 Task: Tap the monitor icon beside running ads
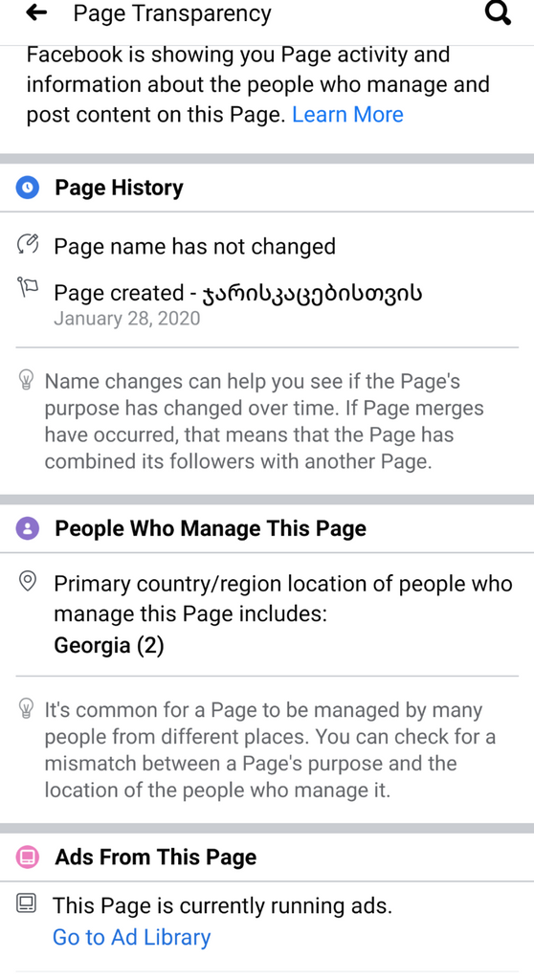[x=26, y=903]
